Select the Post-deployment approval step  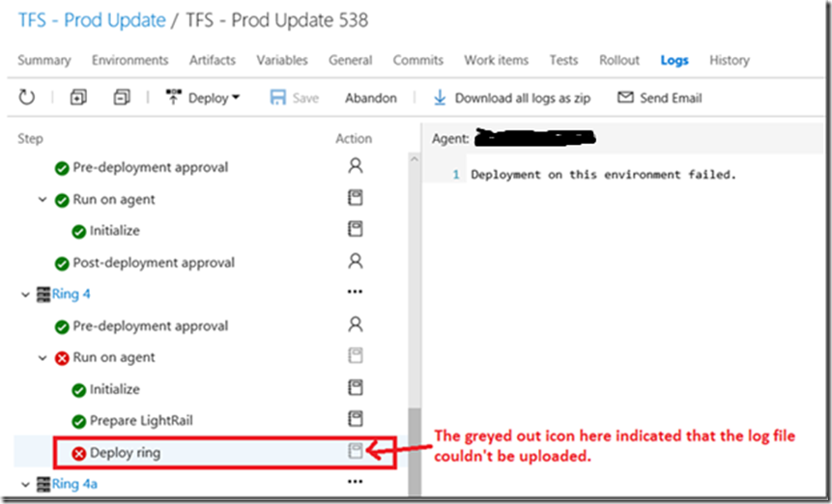coord(154,263)
